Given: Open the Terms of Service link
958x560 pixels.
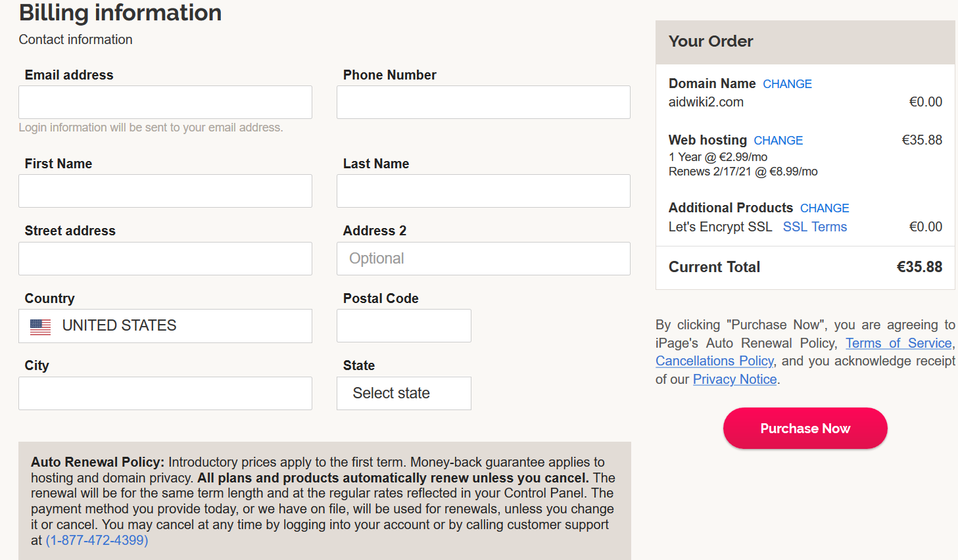Looking at the screenshot, I should [898, 343].
